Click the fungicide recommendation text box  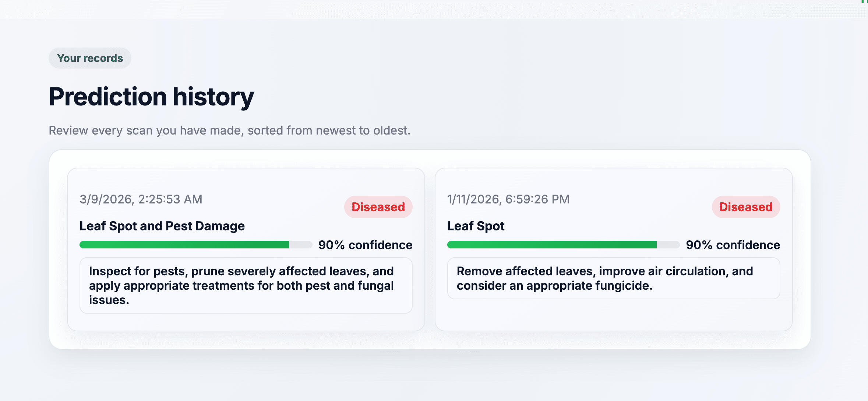pos(614,278)
